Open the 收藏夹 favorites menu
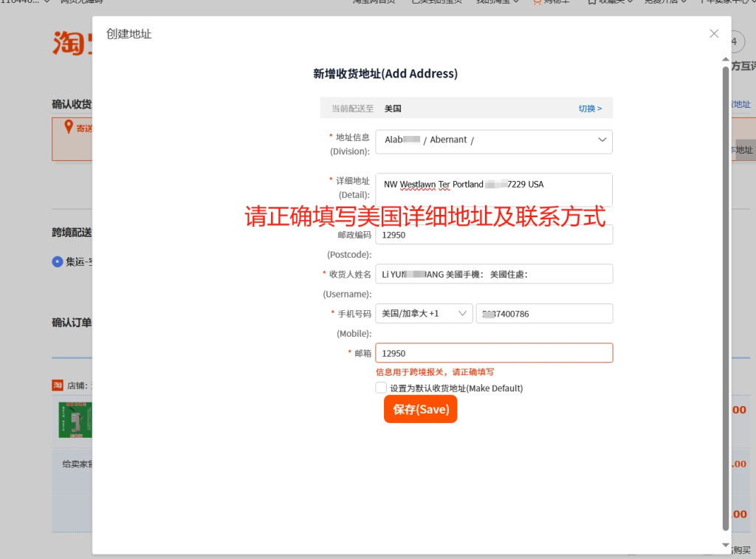Image resolution: width=756 pixels, height=559 pixels. 610,2
